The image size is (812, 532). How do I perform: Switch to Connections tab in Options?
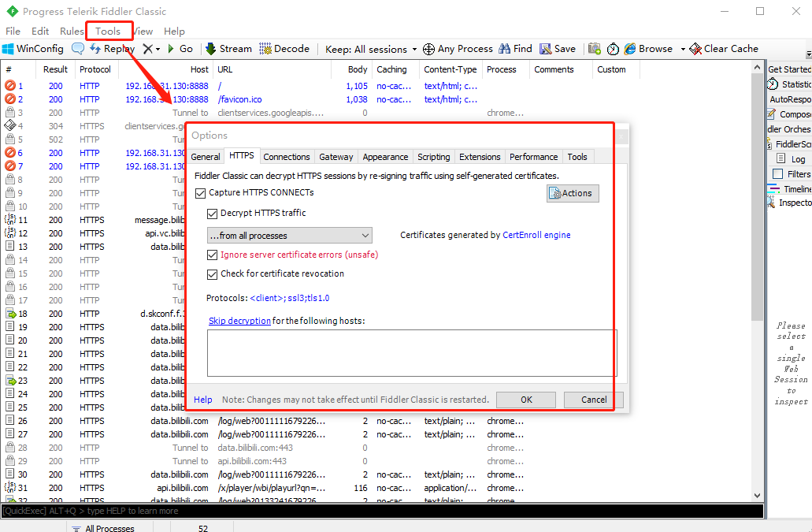point(287,157)
